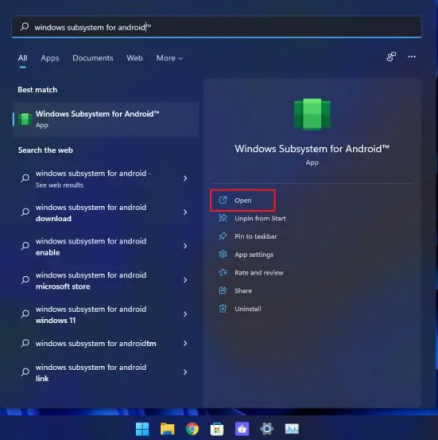Switch to the Apps search tab
Image resolution: width=438 pixels, height=440 pixels.
pos(50,58)
